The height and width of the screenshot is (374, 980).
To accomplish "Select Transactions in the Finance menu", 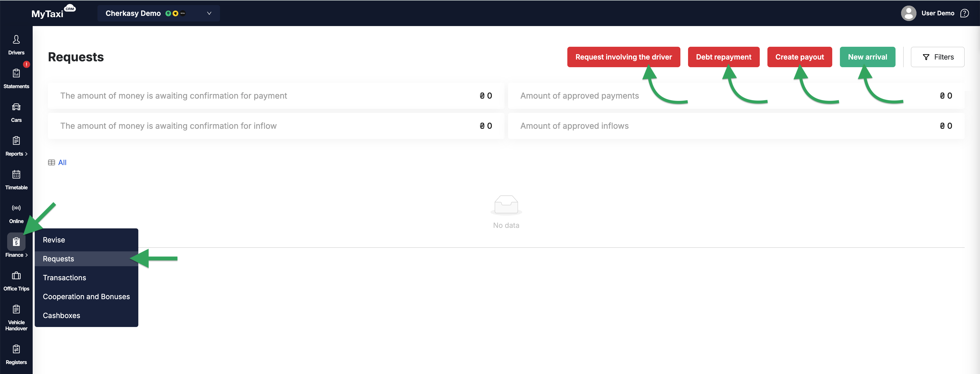I will click(86, 278).
